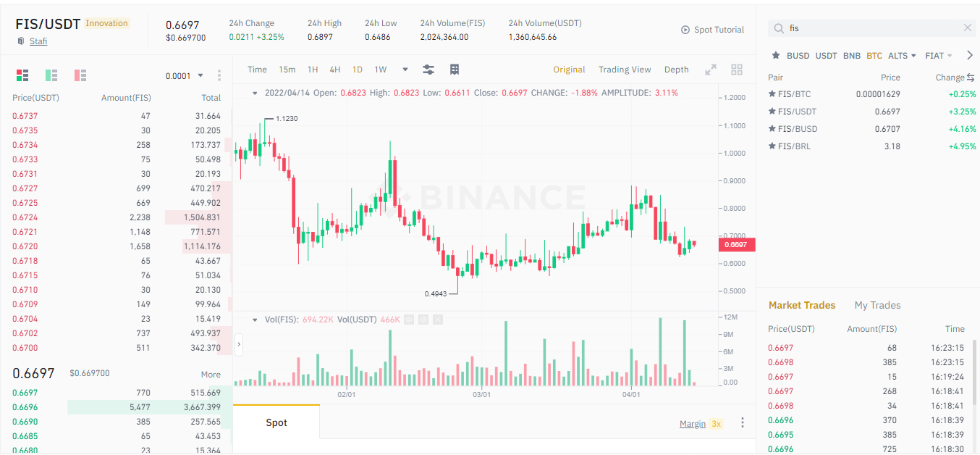Select the Time chart interval
Screen dimensions: 980x455
tap(257, 70)
